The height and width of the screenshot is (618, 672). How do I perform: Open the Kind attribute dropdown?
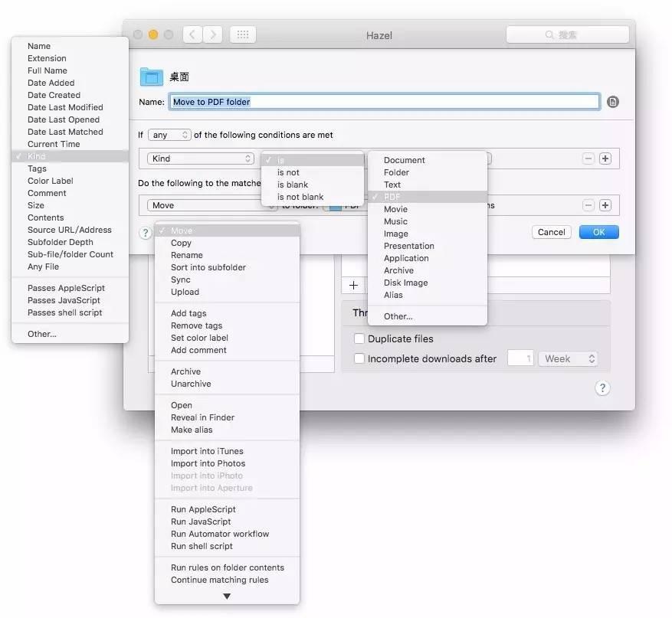tap(201, 159)
